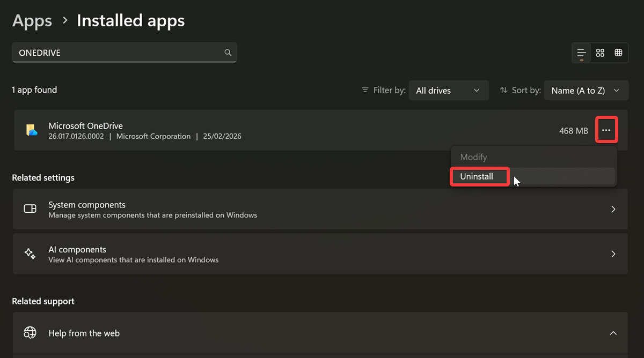
Task: Collapse the Help from the web section
Action: pyautogui.click(x=613, y=333)
